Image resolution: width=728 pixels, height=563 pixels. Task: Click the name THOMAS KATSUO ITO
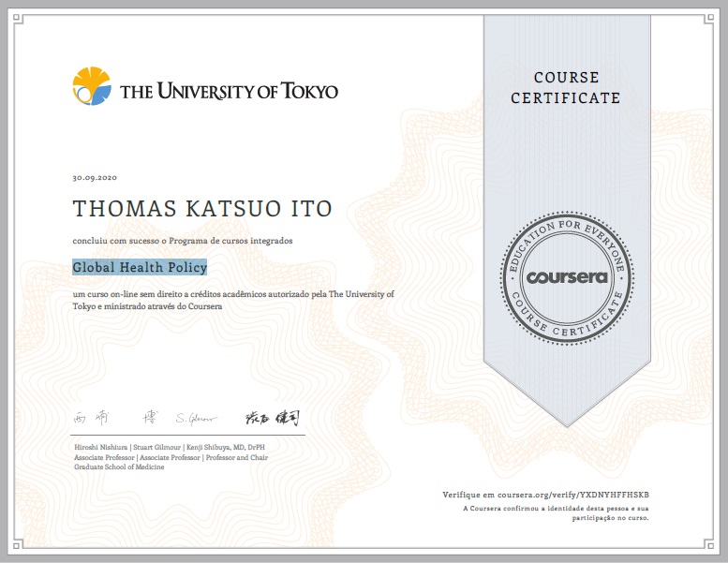(x=202, y=208)
